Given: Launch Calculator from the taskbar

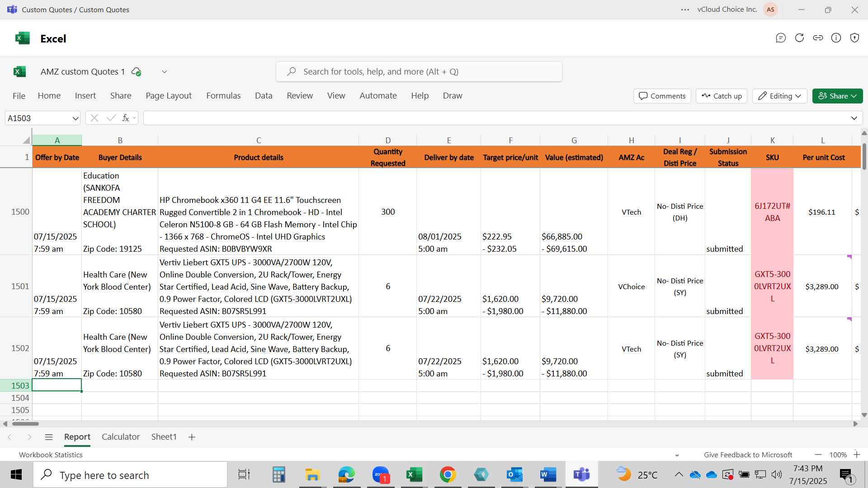Looking at the screenshot, I should [278, 475].
